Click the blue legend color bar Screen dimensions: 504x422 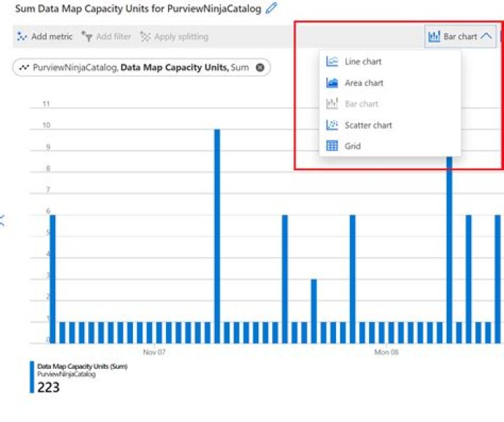[x=31, y=377]
